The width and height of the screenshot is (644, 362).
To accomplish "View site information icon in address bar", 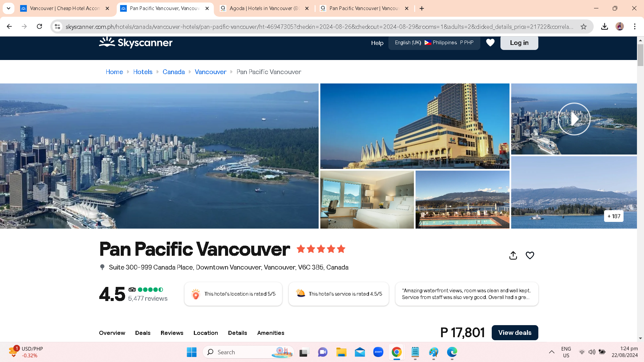I will tap(57, 26).
